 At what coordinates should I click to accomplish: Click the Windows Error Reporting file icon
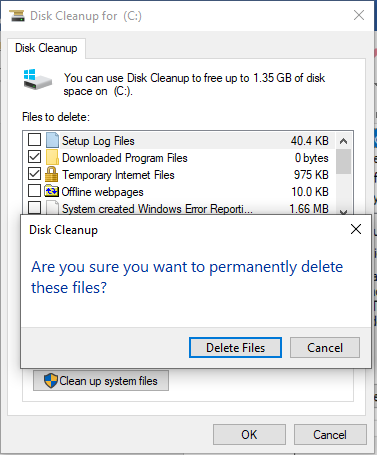[52, 207]
